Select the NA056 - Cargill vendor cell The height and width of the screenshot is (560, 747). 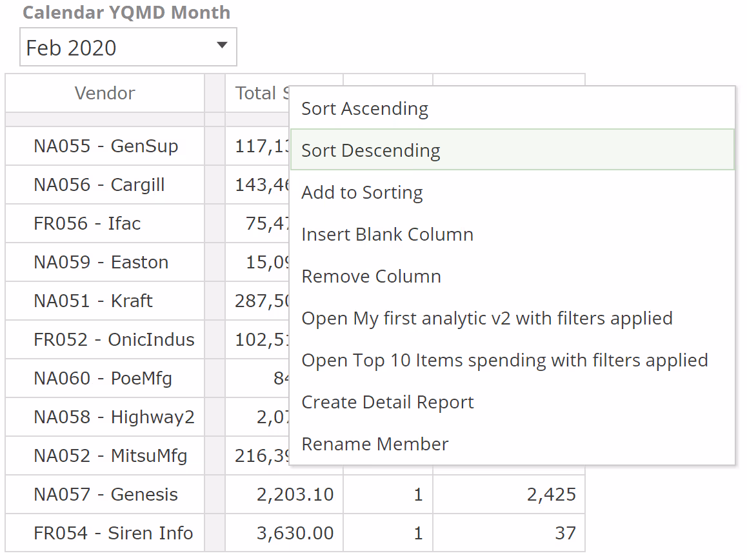99,185
